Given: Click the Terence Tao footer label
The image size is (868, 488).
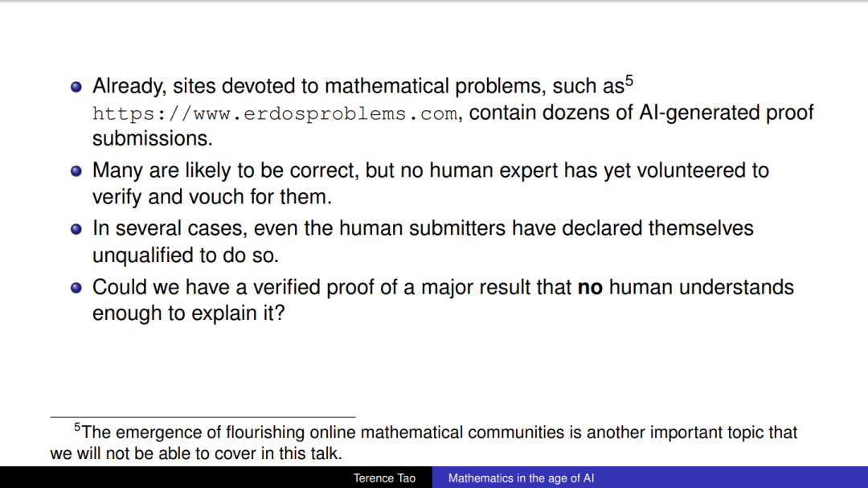Looking at the screenshot, I should click(384, 478).
